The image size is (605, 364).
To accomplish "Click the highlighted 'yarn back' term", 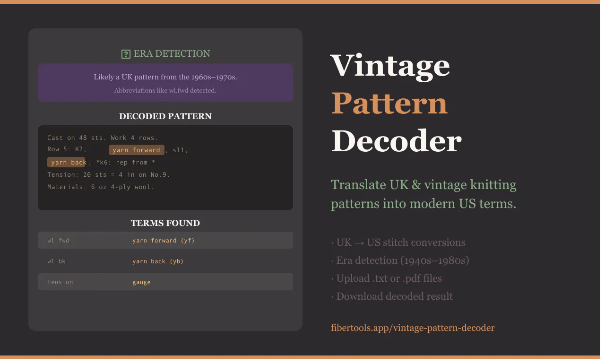I will (x=67, y=162).
